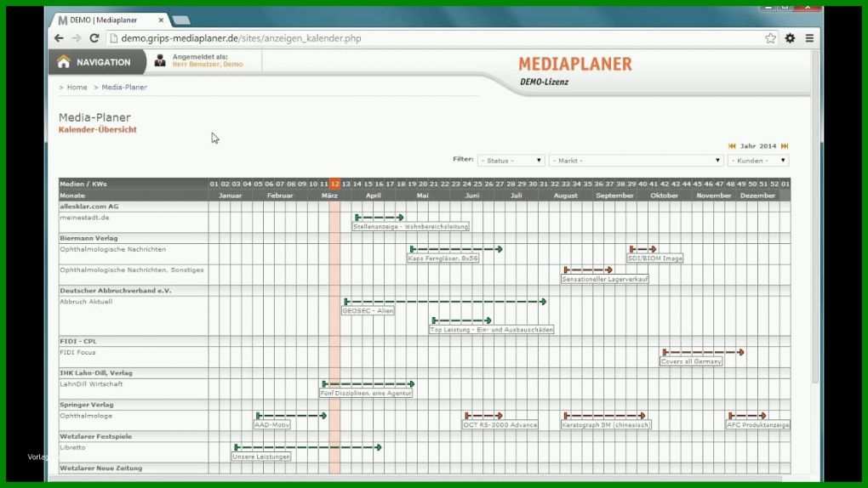
Task: Click the Biermann Verlag group header
Action: click(89, 238)
